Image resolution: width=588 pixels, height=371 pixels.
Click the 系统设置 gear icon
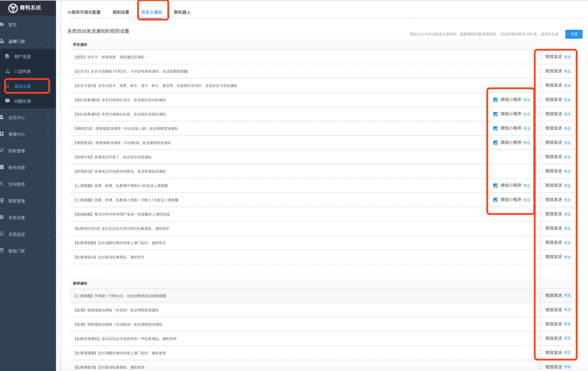[x=2, y=217]
